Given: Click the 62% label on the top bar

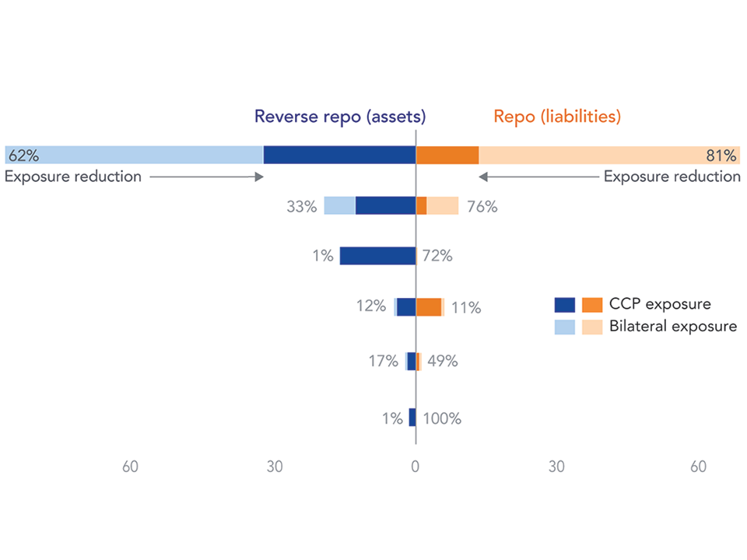Looking at the screenshot, I should coord(23,156).
